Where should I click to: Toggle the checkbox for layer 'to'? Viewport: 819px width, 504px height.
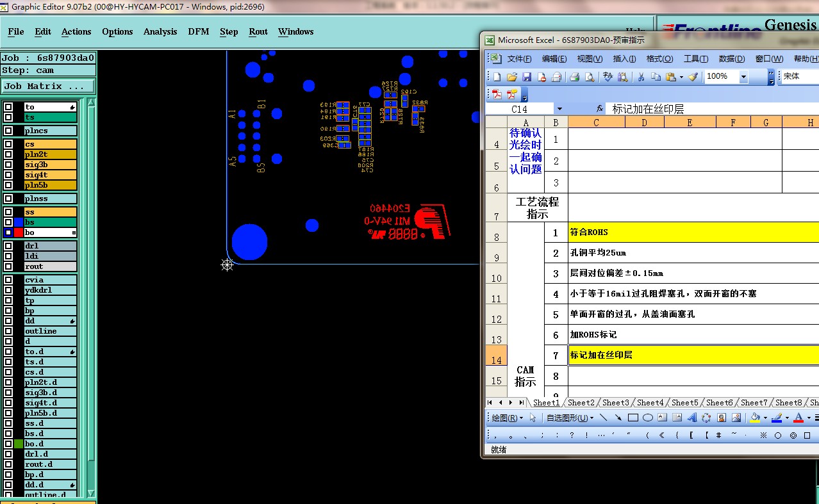(x=8, y=107)
